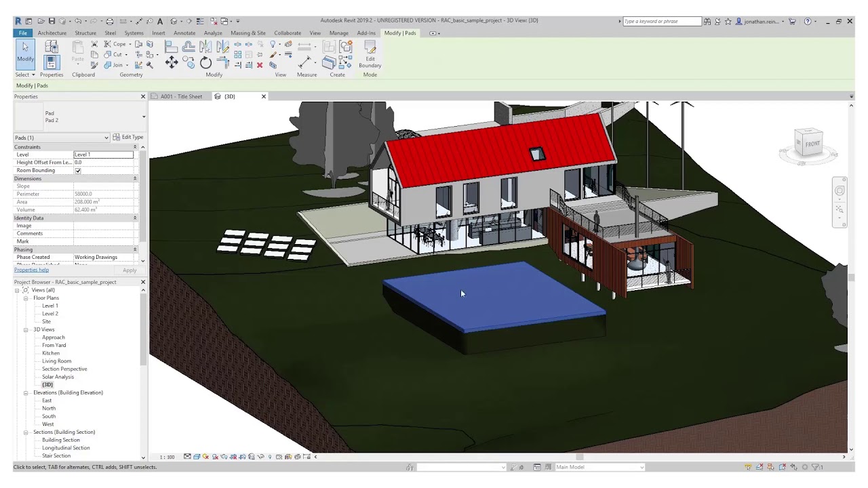Select the Mirror Draw Axis tool
This screenshot has height=488, width=868.
coord(222,46)
